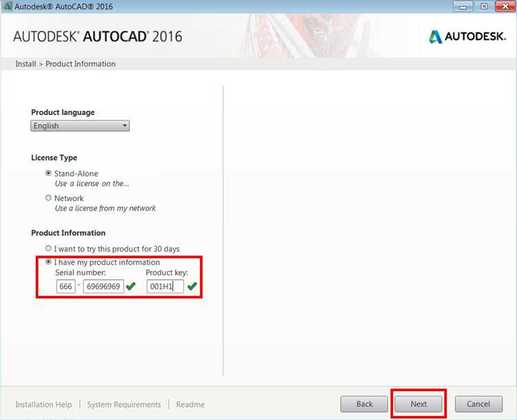Click the 'License Type' heading

[54, 158]
